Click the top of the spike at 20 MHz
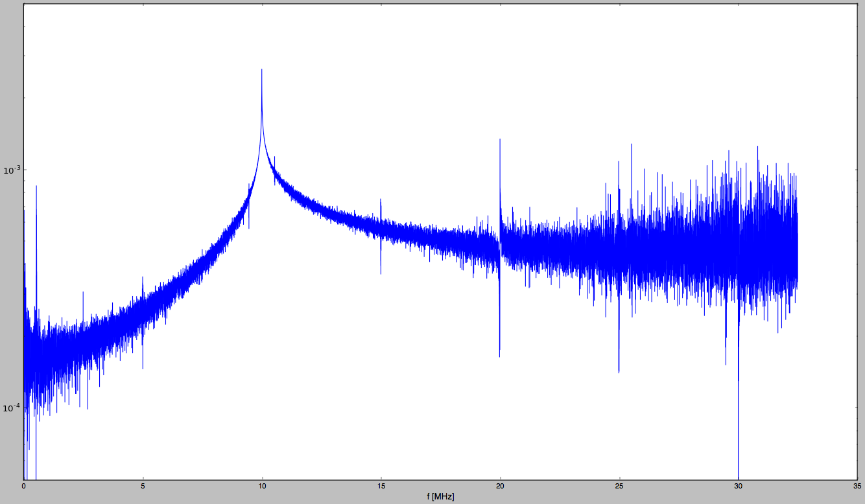The width and height of the screenshot is (865, 504). 500,139
